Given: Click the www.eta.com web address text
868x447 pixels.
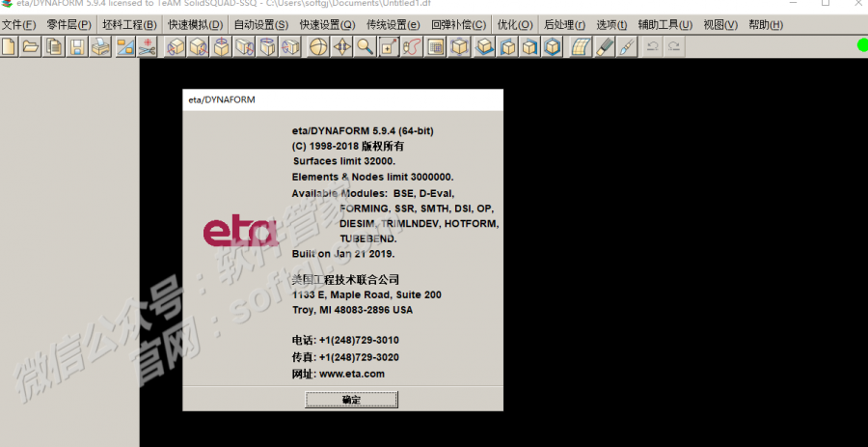Looking at the screenshot, I should [x=352, y=374].
